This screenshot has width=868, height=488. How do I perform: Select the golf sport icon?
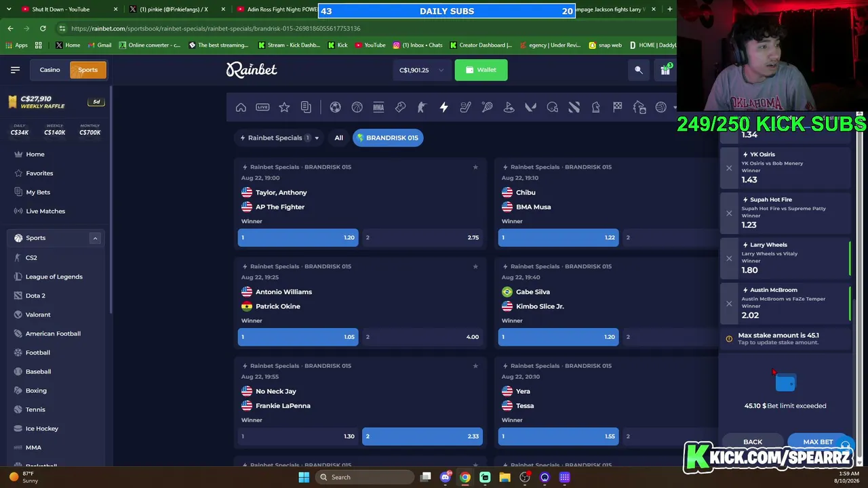click(509, 107)
